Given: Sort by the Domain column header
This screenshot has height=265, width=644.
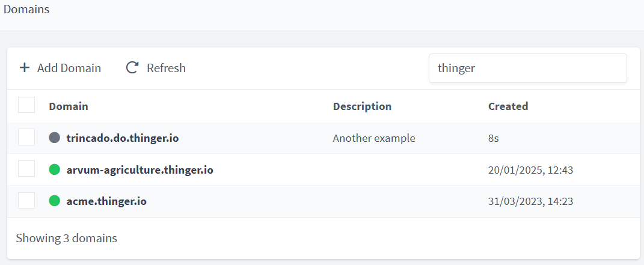Looking at the screenshot, I should [69, 106].
